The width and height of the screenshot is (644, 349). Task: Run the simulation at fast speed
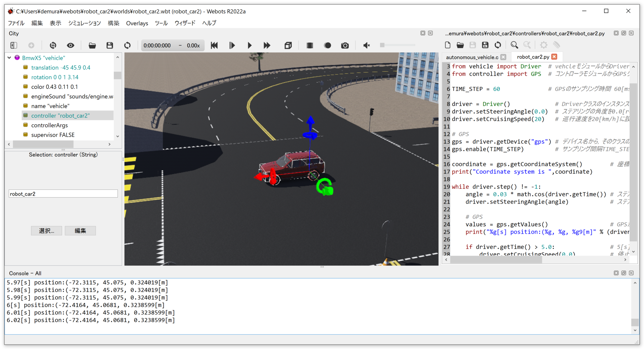(267, 45)
